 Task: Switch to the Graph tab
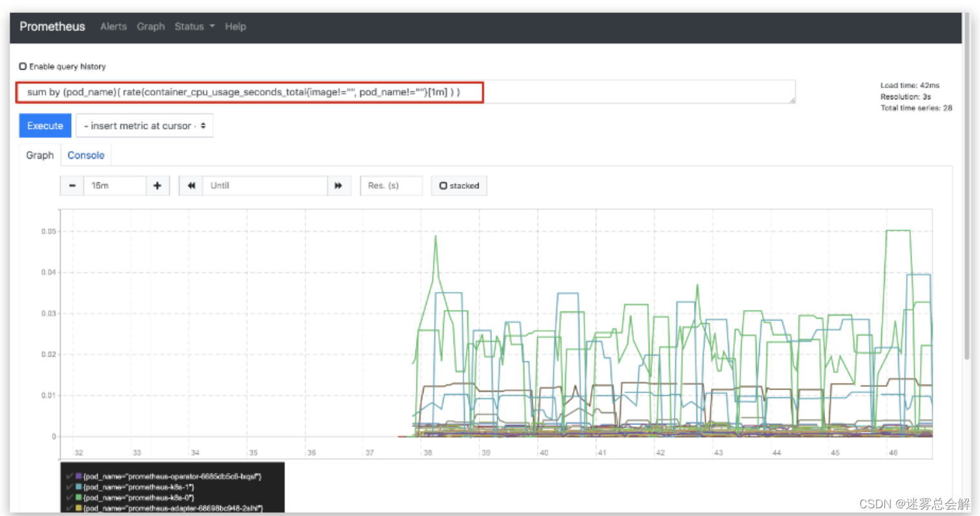40,155
